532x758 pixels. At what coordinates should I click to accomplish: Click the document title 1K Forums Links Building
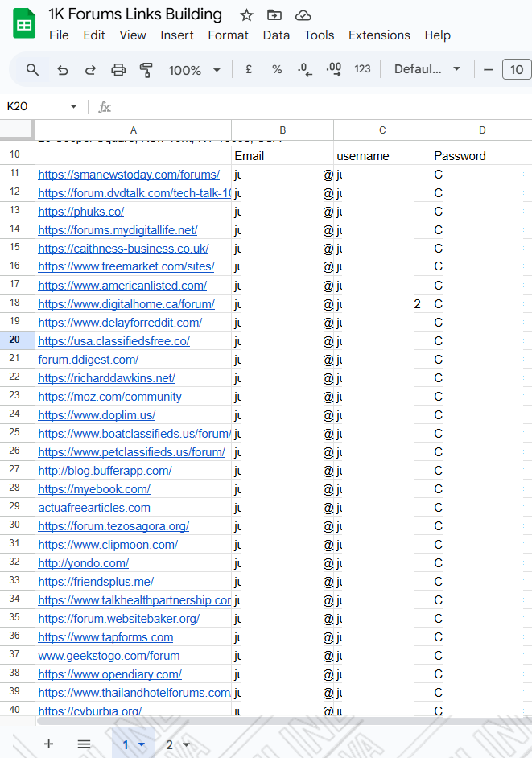(x=135, y=14)
